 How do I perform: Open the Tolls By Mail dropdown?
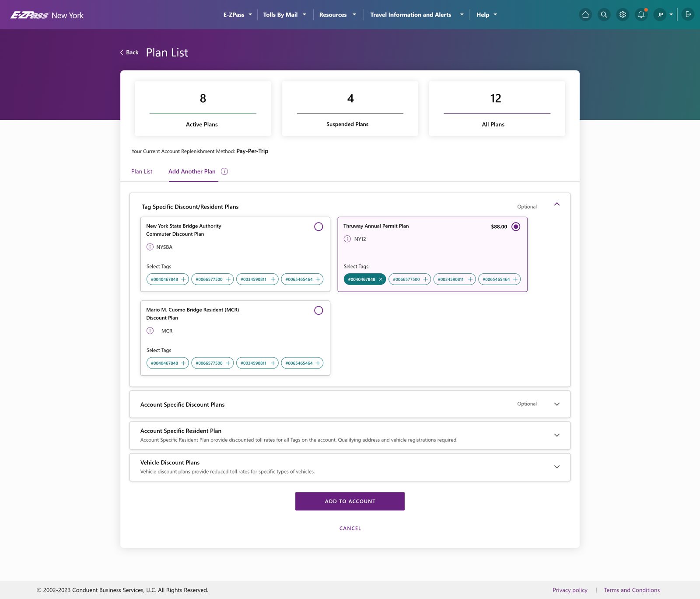point(284,15)
